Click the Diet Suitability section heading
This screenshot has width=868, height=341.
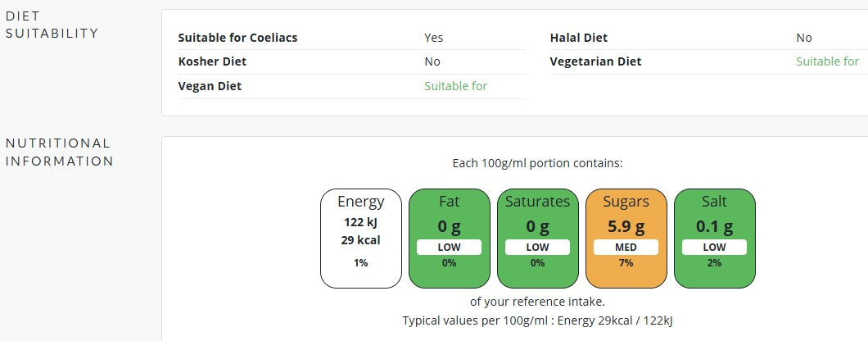click(52, 25)
